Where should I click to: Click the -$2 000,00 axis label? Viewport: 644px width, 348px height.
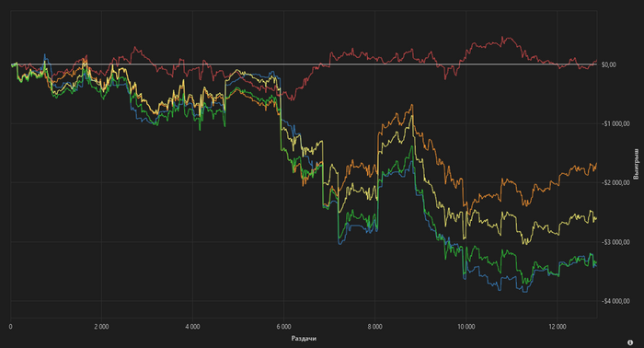[x=615, y=183]
